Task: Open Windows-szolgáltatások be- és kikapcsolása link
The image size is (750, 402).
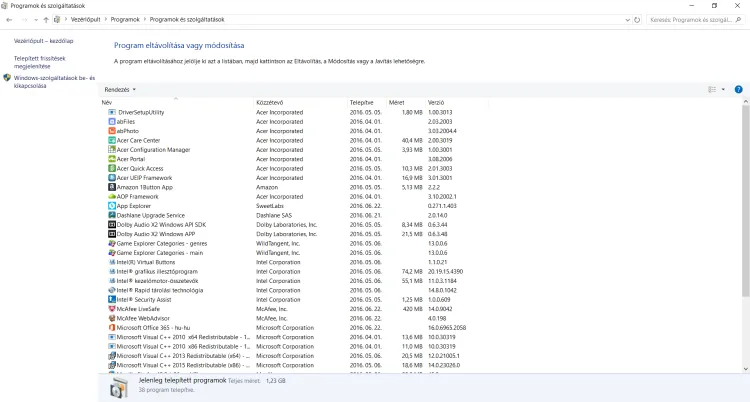Action: click(54, 81)
